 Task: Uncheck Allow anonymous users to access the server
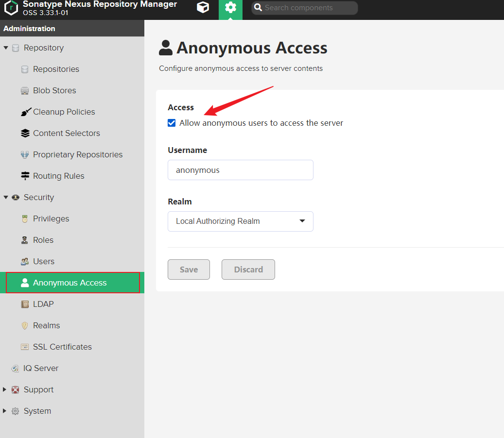tap(172, 123)
